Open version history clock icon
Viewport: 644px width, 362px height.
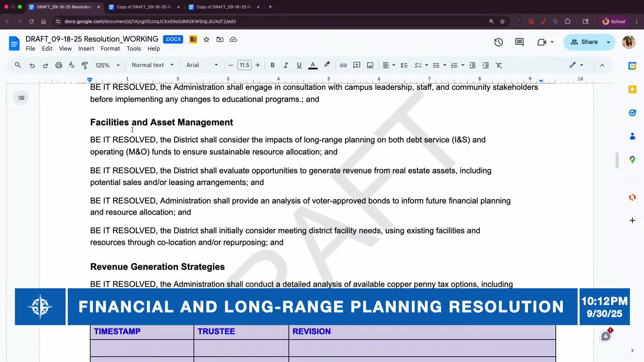tap(498, 42)
